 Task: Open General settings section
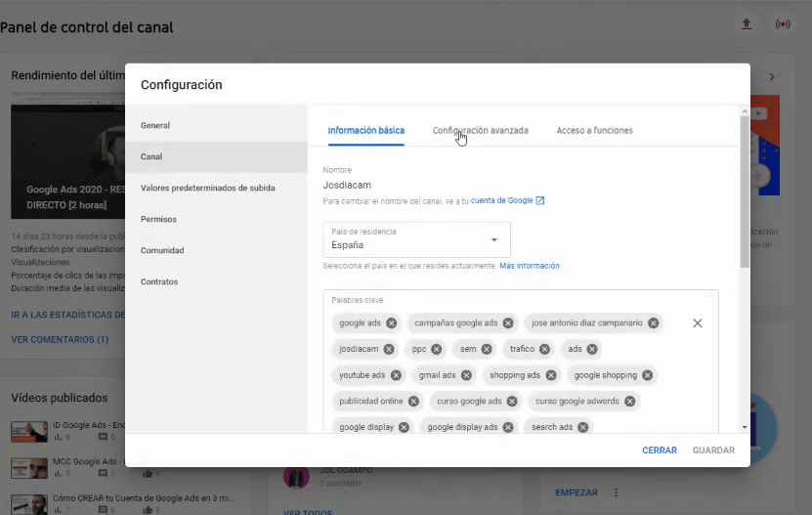[x=217, y=125]
